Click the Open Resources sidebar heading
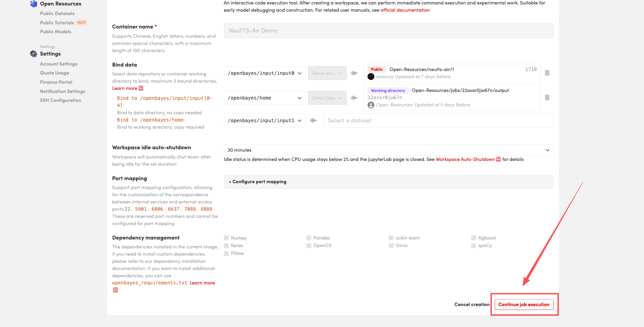Screen dimensions: 644x327 tap(60, 4)
